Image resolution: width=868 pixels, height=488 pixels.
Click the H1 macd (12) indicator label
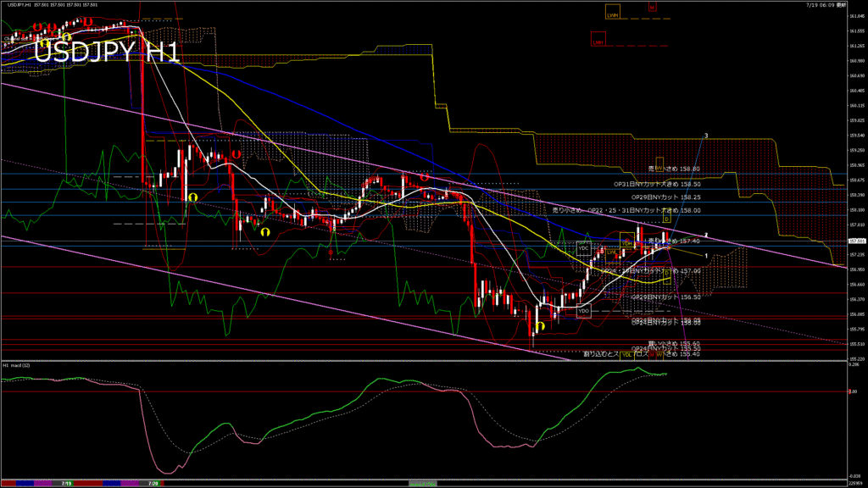click(x=17, y=365)
